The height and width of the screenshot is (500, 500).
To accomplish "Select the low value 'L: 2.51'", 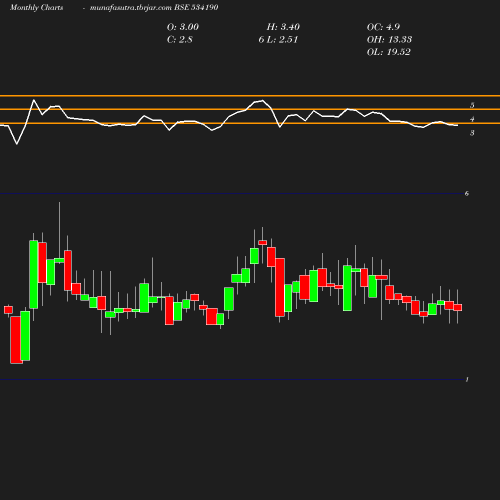I will coord(283,40).
